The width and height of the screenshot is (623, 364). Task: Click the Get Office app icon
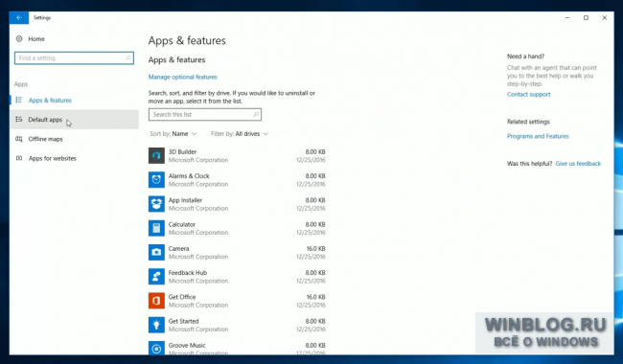156,301
